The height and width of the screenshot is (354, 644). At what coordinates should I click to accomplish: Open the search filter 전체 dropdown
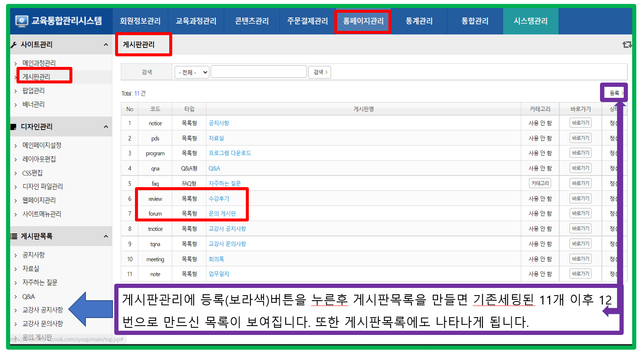click(x=192, y=72)
